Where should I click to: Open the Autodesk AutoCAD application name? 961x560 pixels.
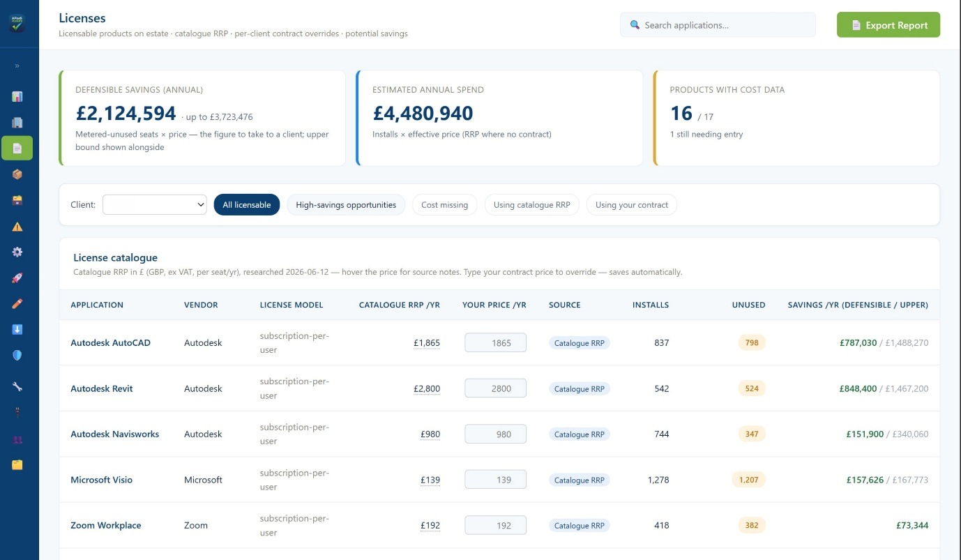(111, 342)
